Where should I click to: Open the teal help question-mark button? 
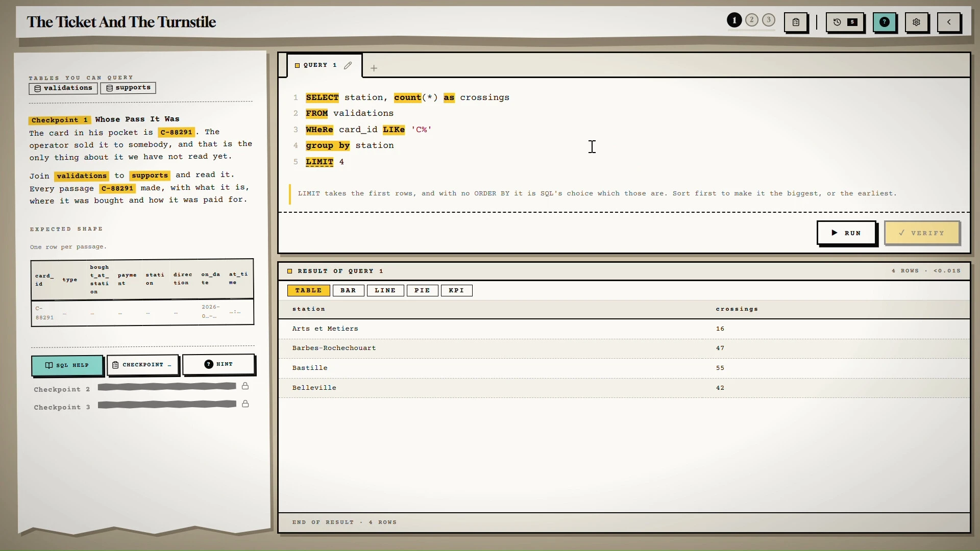coord(885,22)
